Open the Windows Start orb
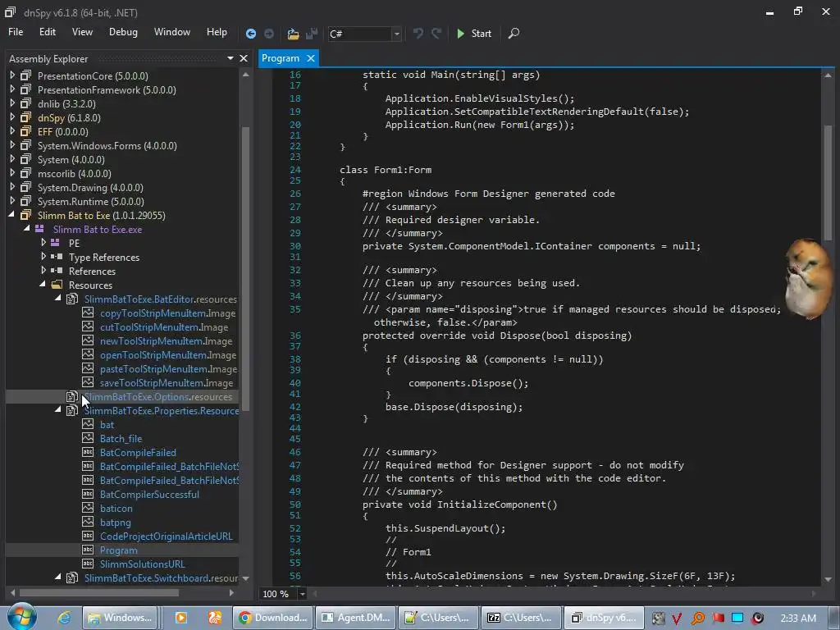Screen dimensions: 840x630 22,617
